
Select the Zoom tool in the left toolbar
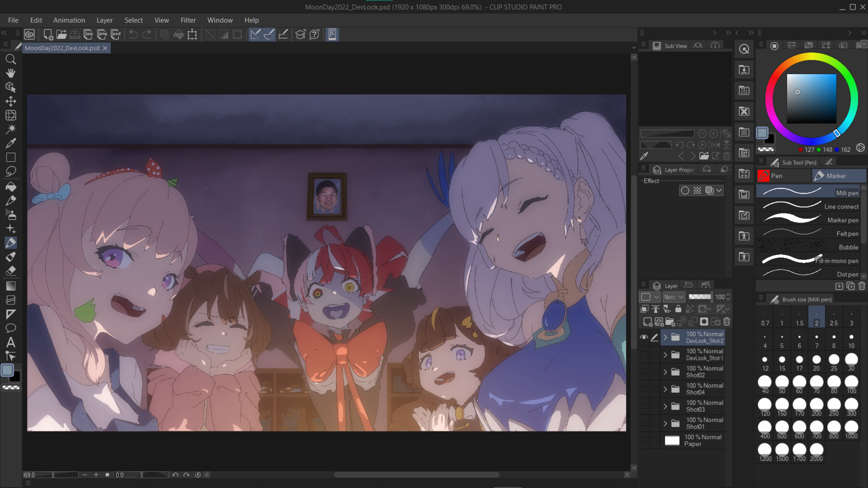tap(11, 59)
